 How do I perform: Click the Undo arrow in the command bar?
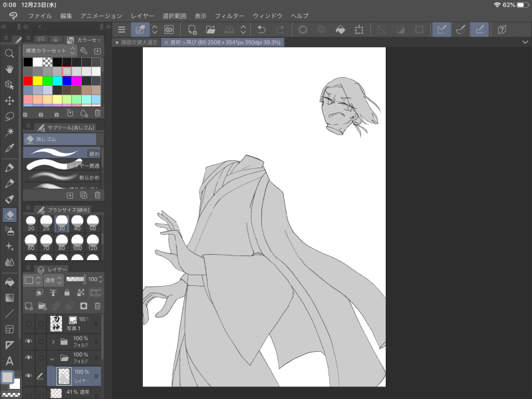261,29
